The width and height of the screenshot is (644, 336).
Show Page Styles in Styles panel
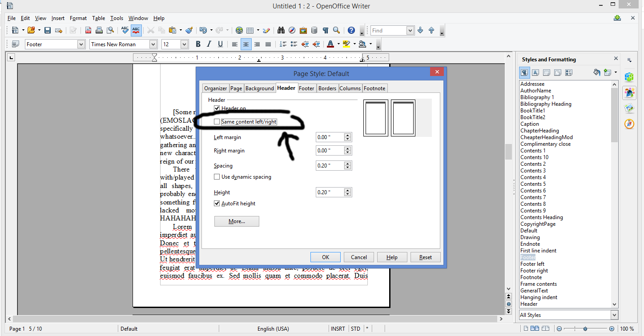pyautogui.click(x=558, y=72)
